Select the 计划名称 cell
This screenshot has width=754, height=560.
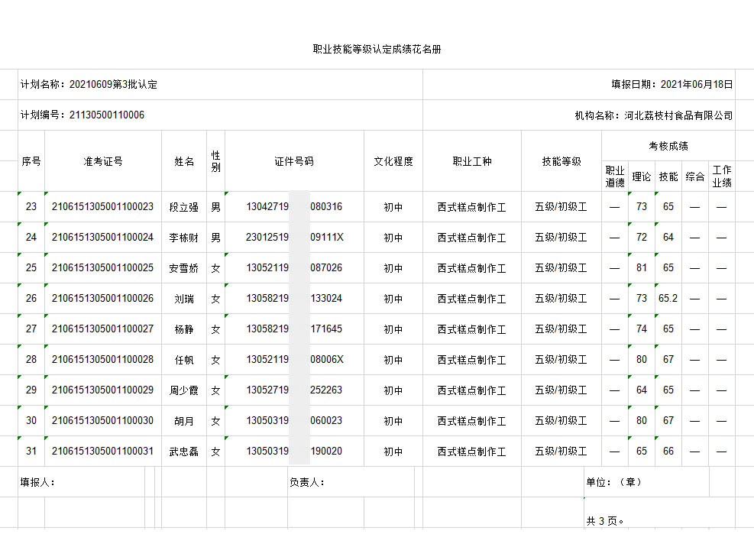[x=89, y=85]
